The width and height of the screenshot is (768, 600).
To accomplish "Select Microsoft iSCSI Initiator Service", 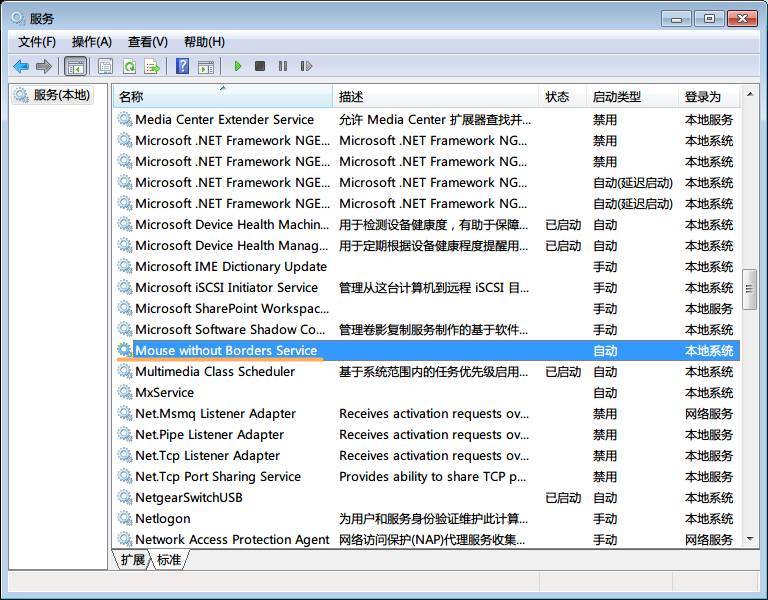I will click(428, 288).
